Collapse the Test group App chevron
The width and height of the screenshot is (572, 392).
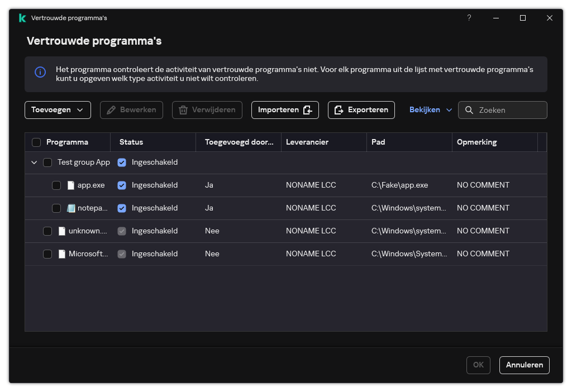coord(34,162)
